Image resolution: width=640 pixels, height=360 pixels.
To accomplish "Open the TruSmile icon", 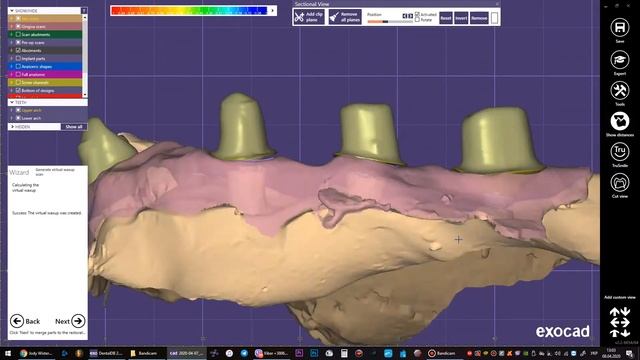I will click(x=620, y=152).
